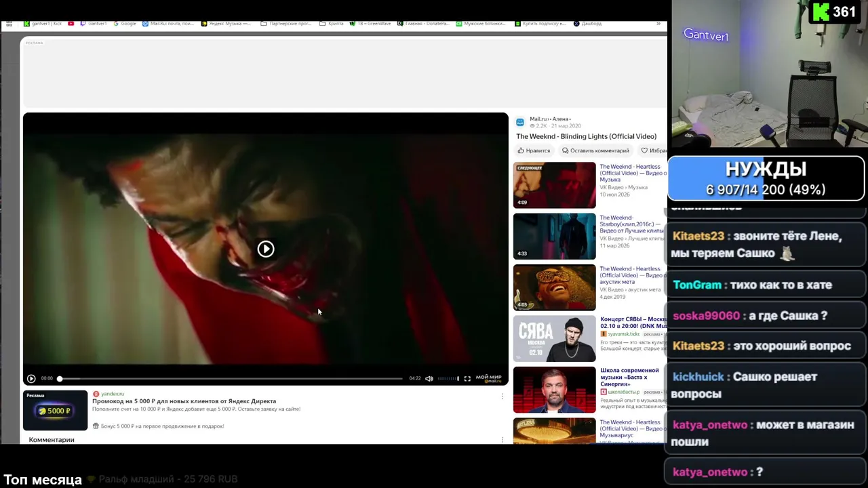Screen dimensions: 868x488
Task: Click chat username TonGram
Action: [697, 285]
